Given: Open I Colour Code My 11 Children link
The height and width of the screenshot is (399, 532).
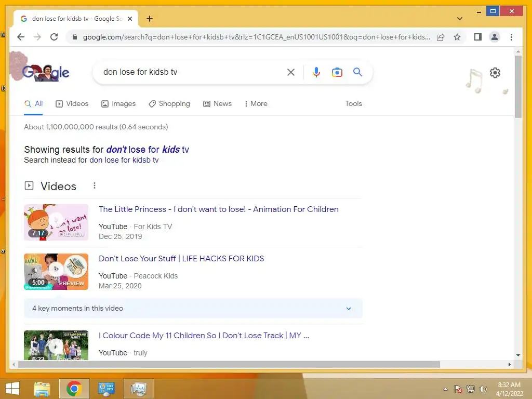Looking at the screenshot, I should tap(204, 336).
